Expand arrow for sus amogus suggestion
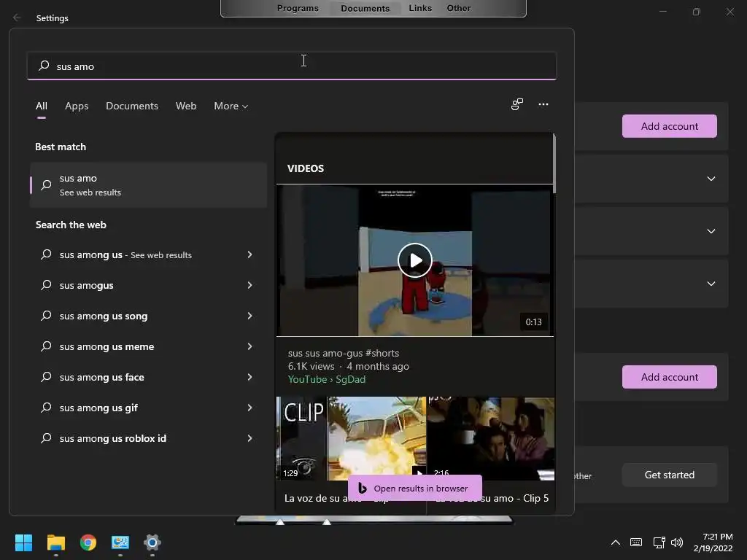The width and height of the screenshot is (747, 560). tap(249, 285)
